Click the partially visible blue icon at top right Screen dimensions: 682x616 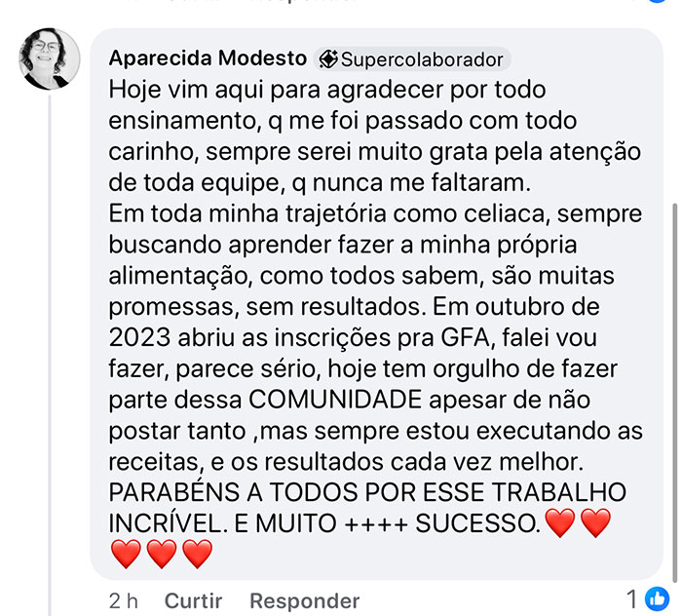click(658, 1)
